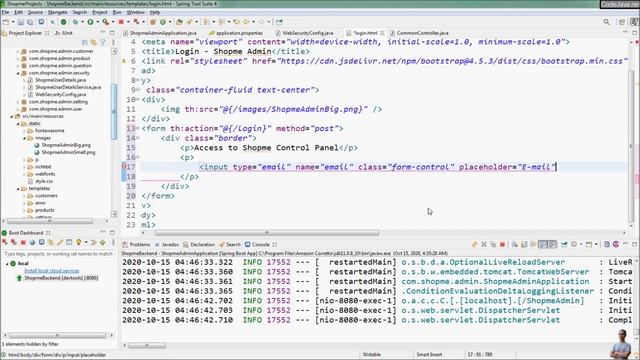640x360 pixels.
Task: Collapse the static folder node
Action: coord(18,124)
